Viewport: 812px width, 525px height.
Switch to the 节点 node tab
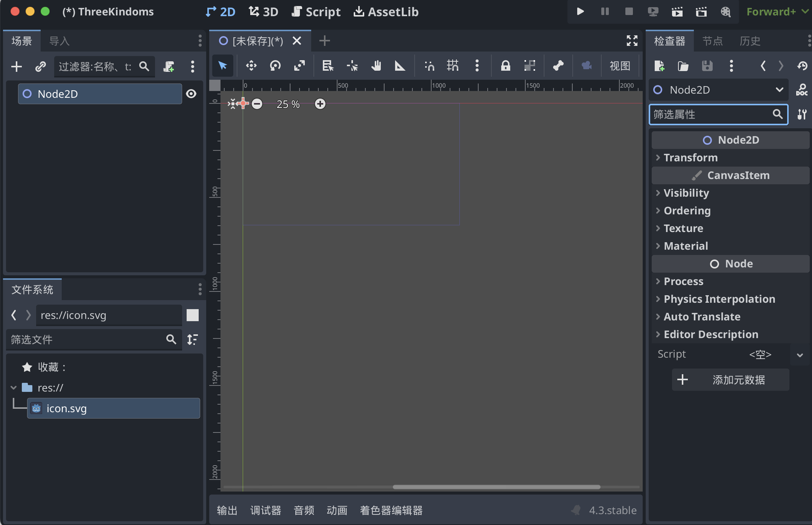click(713, 41)
